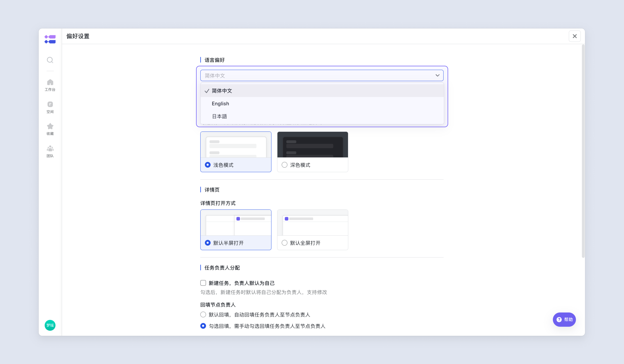Close the 偏好设置 dialog
The height and width of the screenshot is (364, 624).
574,36
